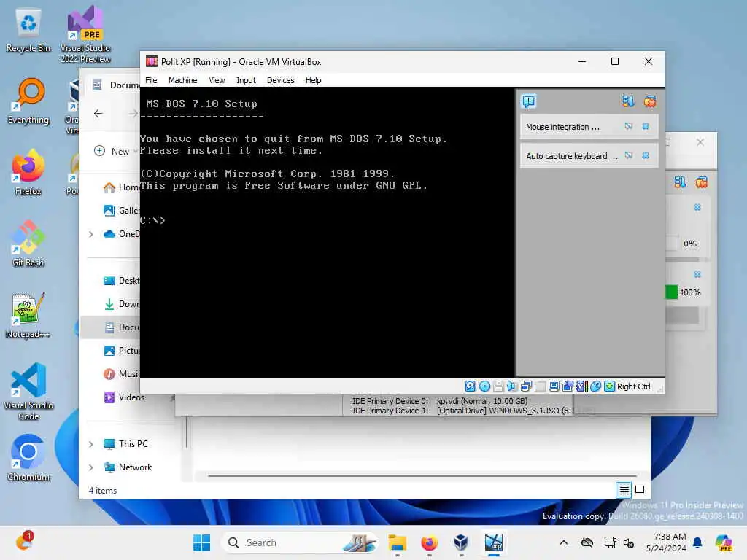Screen dimensions: 747x560
Task: Click the Auto capture keyboard notification text
Action: tap(572, 156)
